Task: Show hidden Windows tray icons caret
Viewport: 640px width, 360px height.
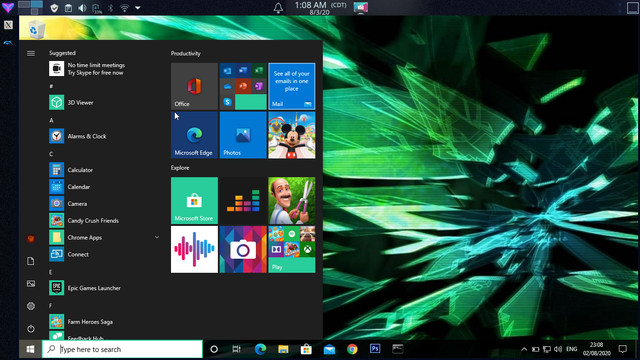Action: tap(524, 349)
